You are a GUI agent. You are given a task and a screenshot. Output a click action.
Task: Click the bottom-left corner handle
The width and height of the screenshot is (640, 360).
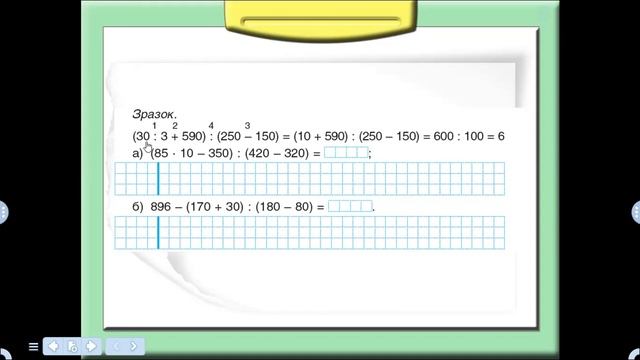(x=4, y=355)
